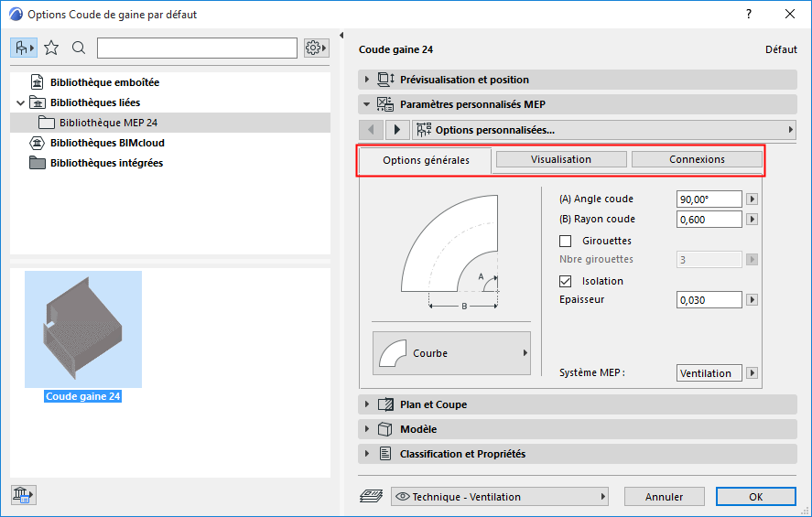The width and height of the screenshot is (812, 517).
Task: Open the gear settings menu by search field
Action: click(x=317, y=48)
